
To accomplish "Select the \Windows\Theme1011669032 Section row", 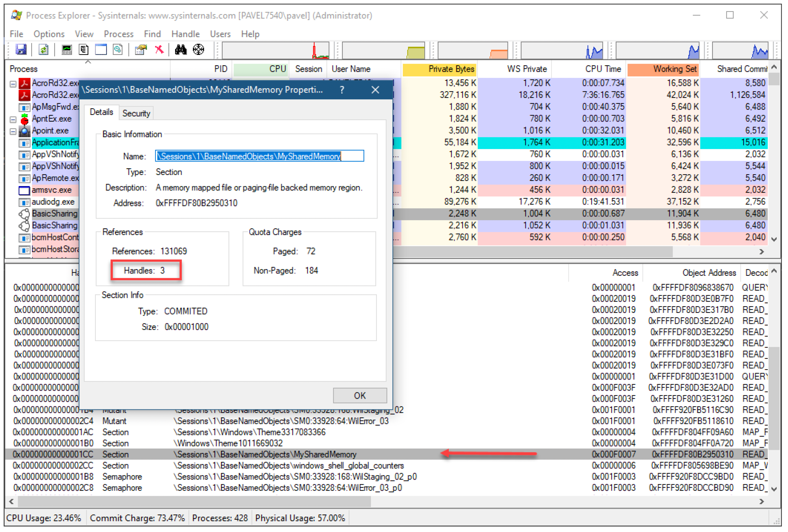I will click(387, 443).
